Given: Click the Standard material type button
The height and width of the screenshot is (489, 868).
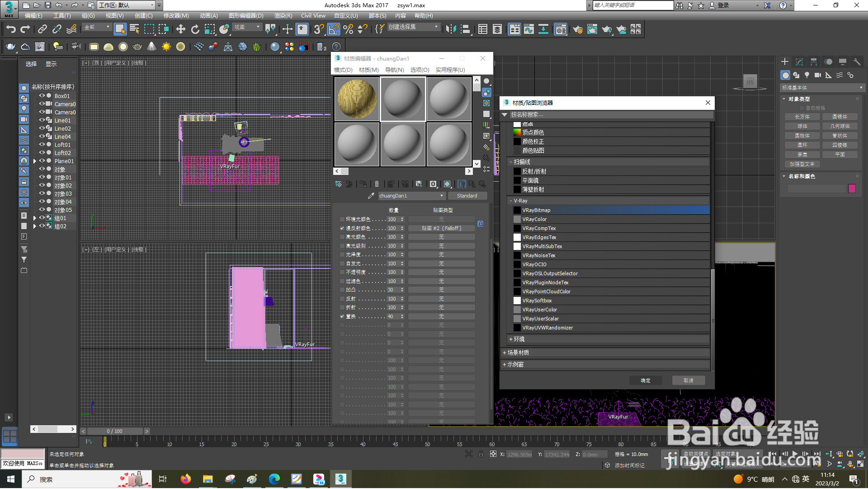Looking at the screenshot, I should point(467,196).
